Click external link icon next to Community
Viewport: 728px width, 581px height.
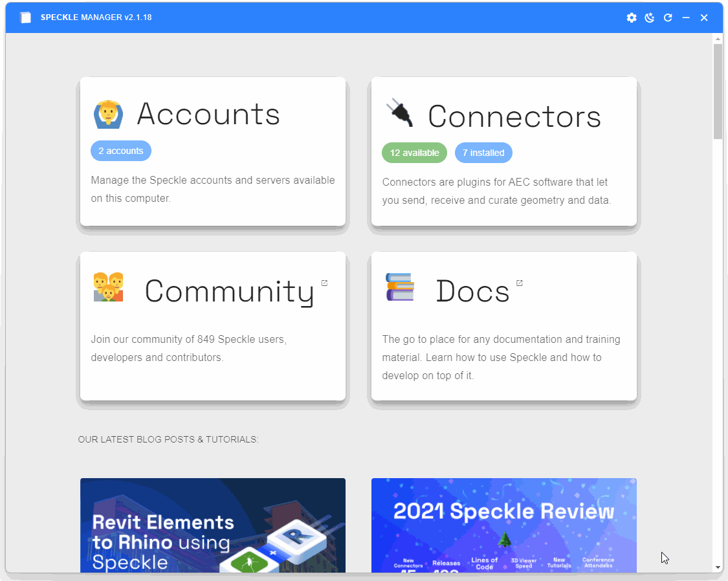325,283
